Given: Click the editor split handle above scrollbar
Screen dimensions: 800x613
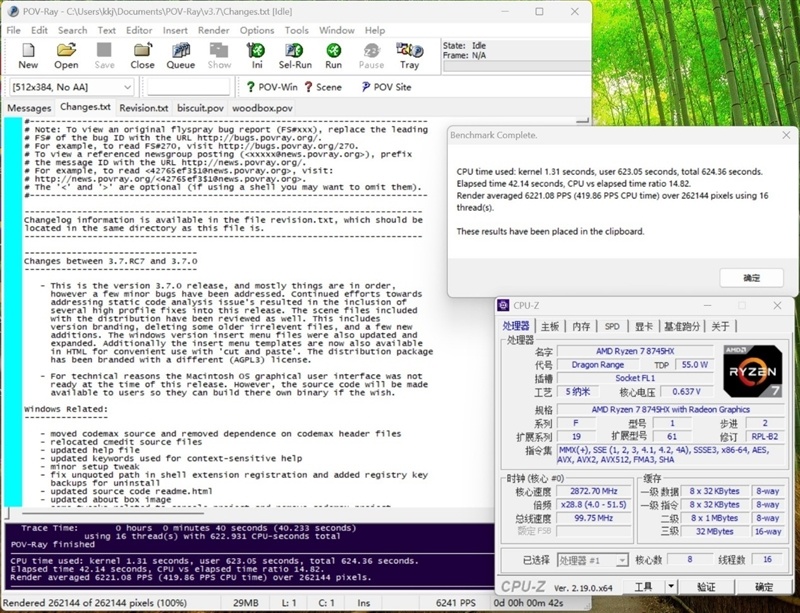Looking at the screenshot, I should click(582, 120).
